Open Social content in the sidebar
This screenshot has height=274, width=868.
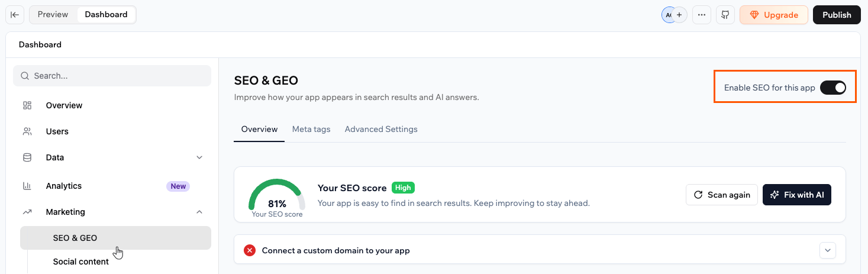click(81, 262)
